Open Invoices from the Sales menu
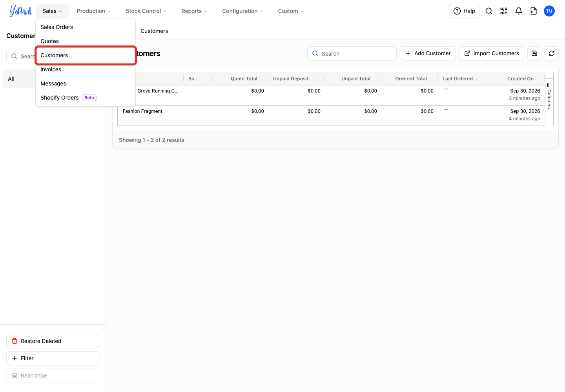This screenshot has width=565, height=392. click(x=86, y=69)
